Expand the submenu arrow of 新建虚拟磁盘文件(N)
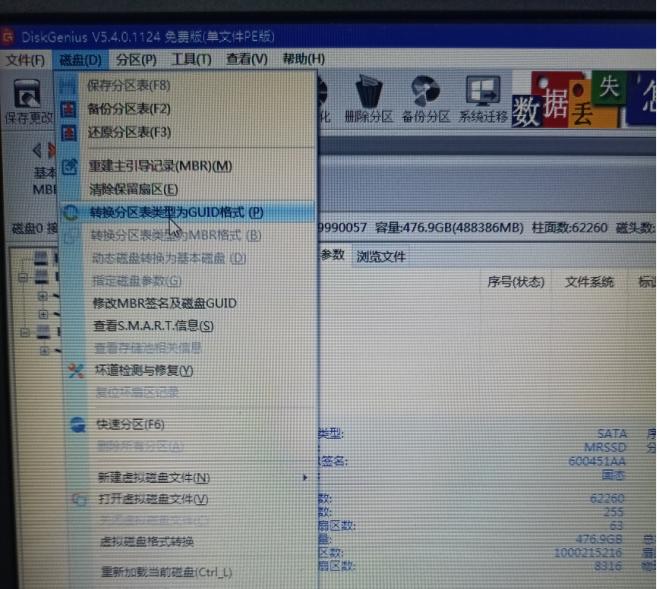 point(305,478)
